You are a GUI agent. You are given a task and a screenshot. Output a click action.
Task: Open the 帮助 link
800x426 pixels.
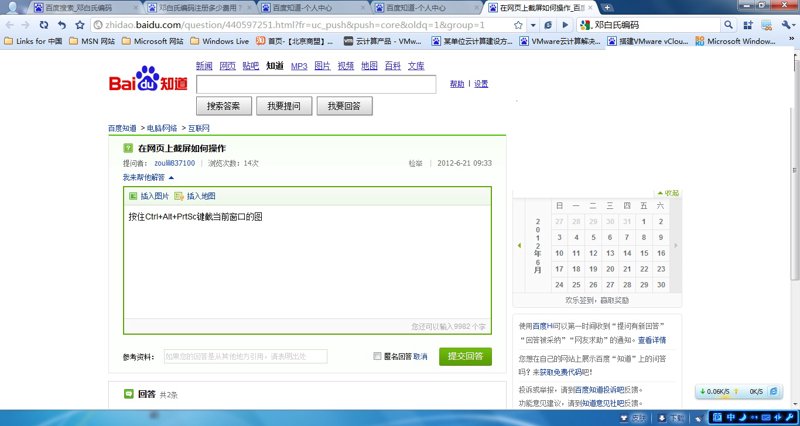point(457,84)
